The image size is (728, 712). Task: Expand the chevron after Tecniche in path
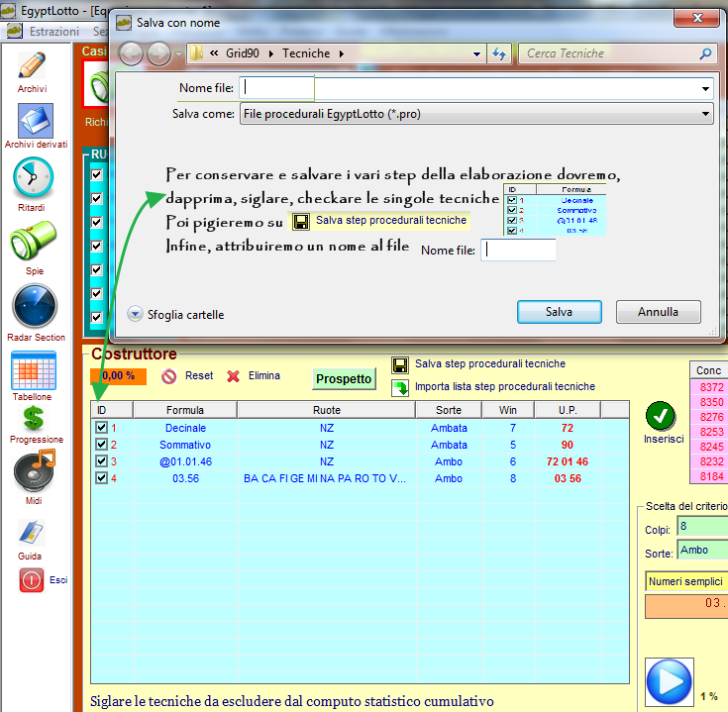point(342,53)
